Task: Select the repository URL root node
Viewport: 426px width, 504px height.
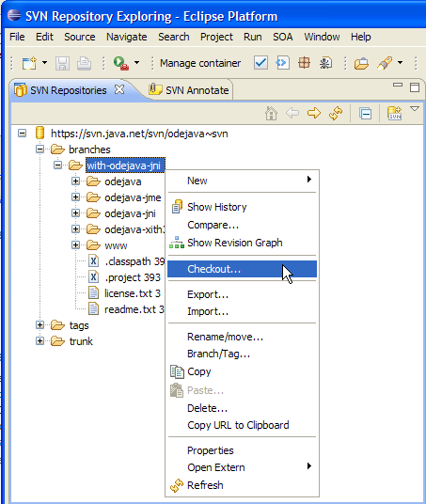Action: [x=139, y=134]
